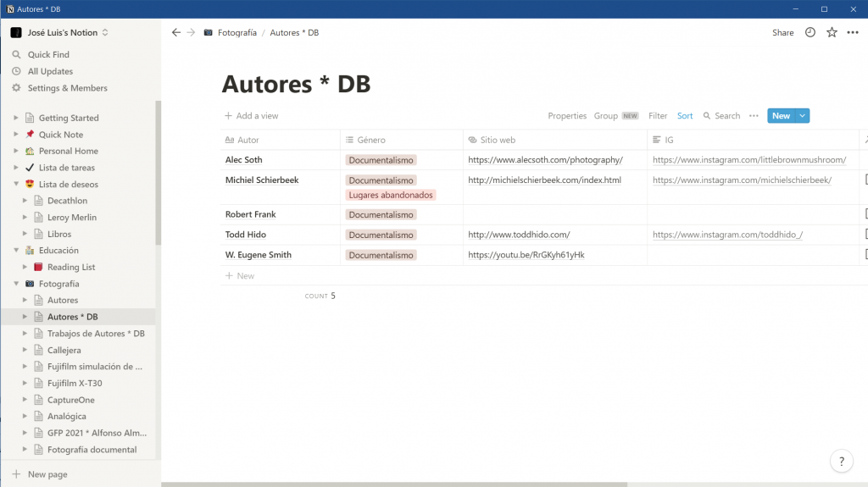
Task: Open the help question mark button
Action: [841, 462]
